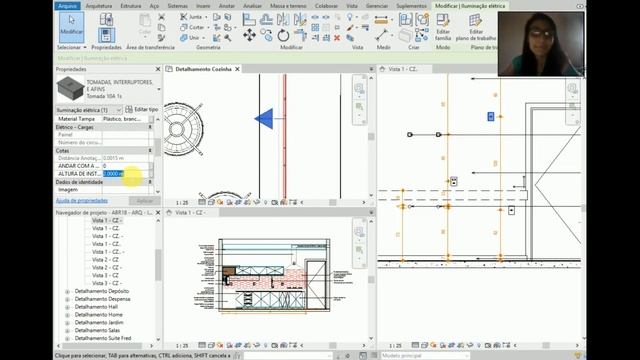
Task: Click the type properties icon beside Modificar
Action: click(x=106, y=19)
